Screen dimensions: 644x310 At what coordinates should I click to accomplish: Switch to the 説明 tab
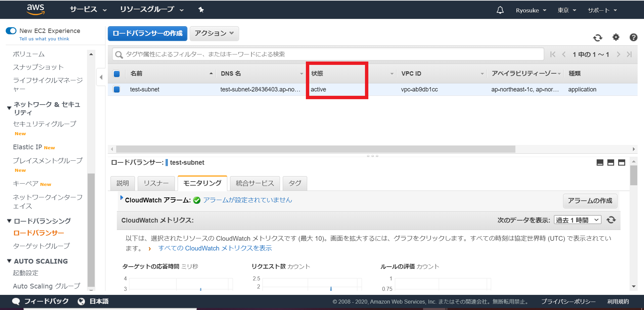point(123,184)
